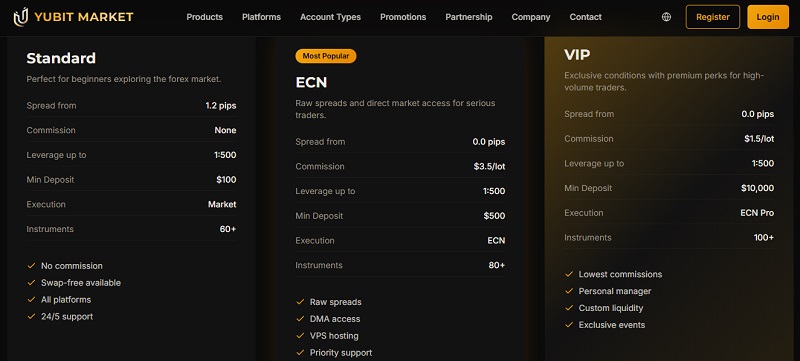Click checkmark icon beside All platforms
Screen dimensions: 800x361
click(31, 299)
